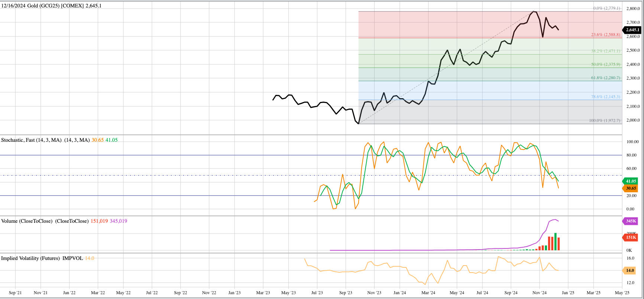Click the 14.0 implied volatility tag

click(x=630, y=271)
